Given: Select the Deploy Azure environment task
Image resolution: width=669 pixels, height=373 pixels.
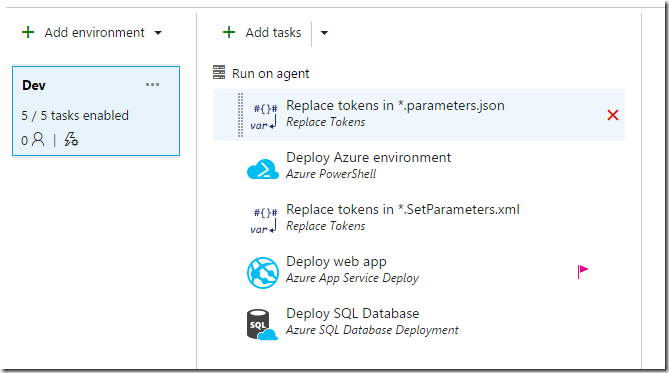Looking at the screenshot, I should (369, 157).
